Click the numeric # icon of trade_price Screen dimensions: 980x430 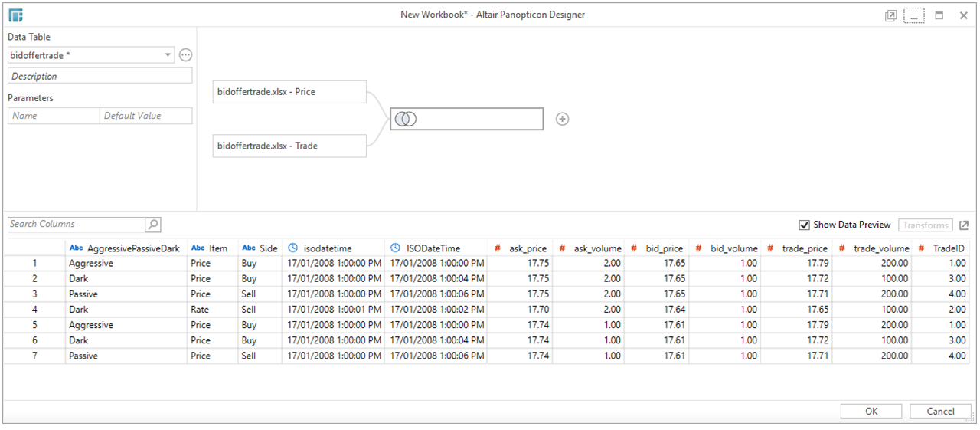point(769,248)
